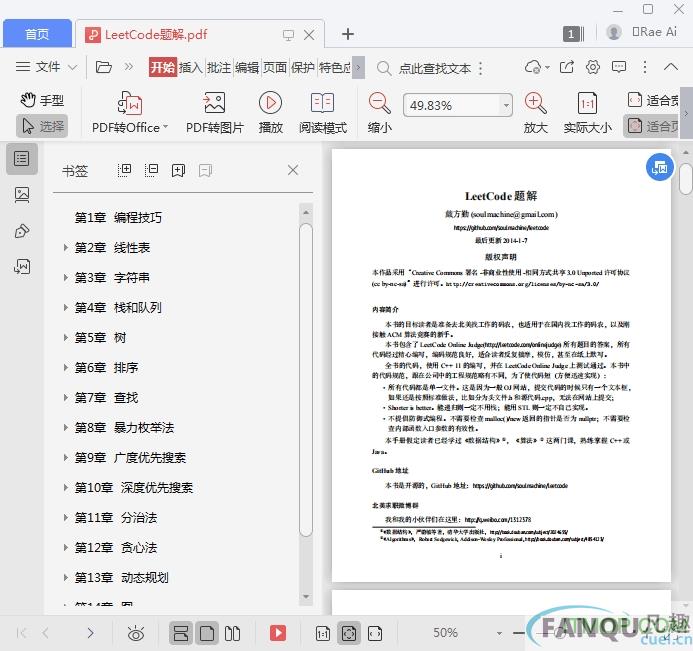The image size is (693, 651).
Task: Enable continuous scrolling view
Action: click(180, 633)
